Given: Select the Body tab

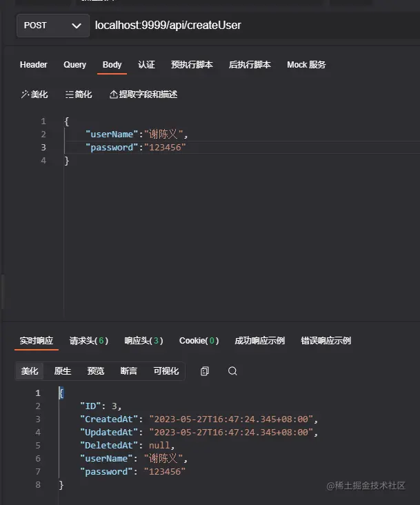Looking at the screenshot, I should (112, 65).
